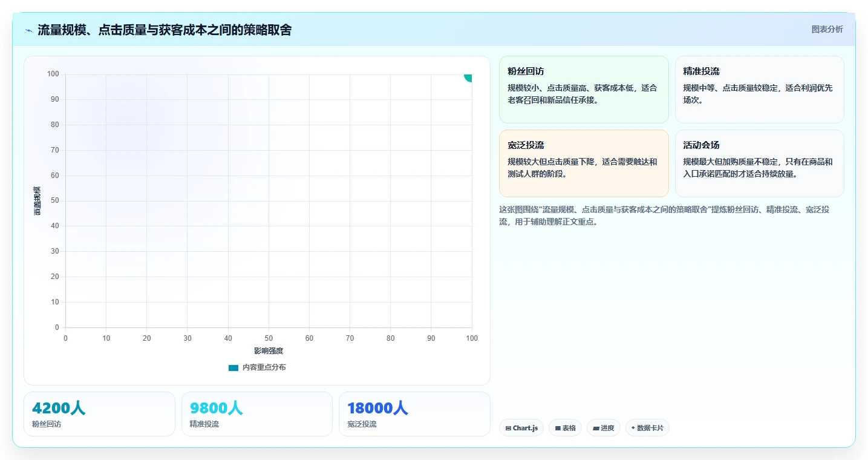Click the rotated y-axis title 覆盖规模
The width and height of the screenshot is (868, 460).
coord(38,201)
